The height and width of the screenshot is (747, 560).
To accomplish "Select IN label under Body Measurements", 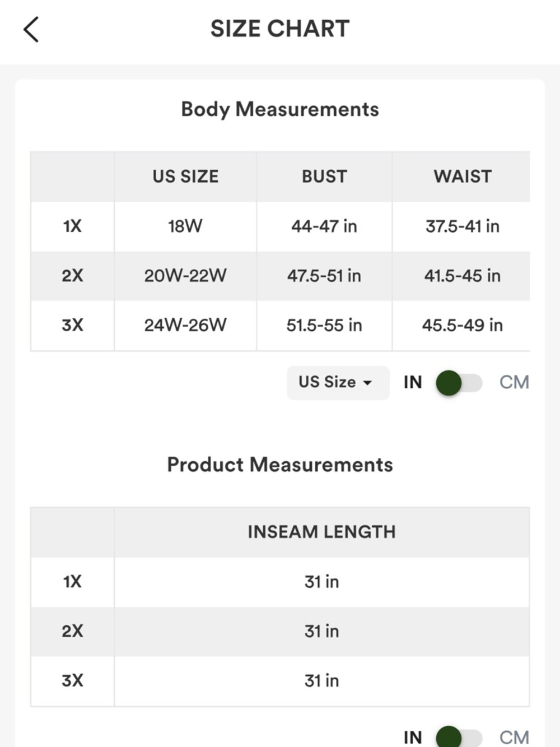I will pos(413,382).
